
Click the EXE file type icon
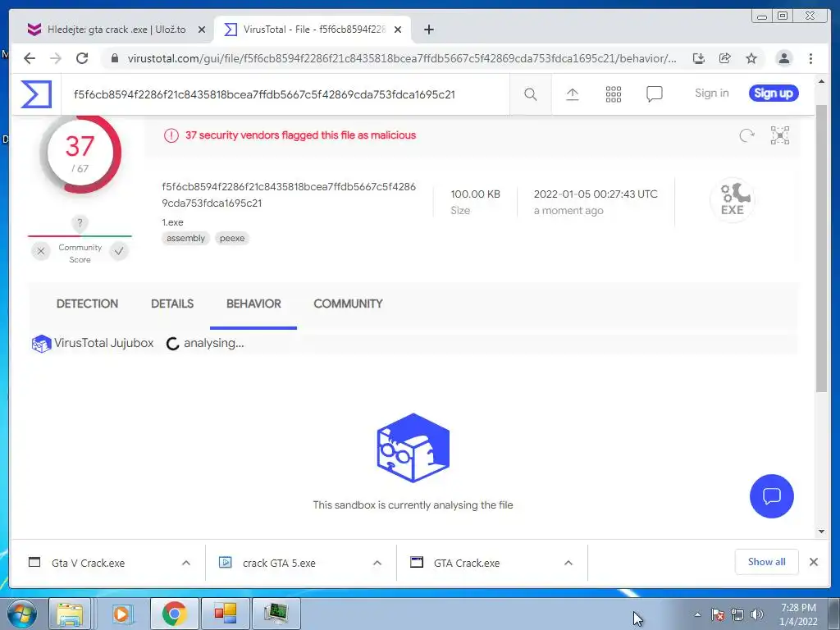[733, 200]
